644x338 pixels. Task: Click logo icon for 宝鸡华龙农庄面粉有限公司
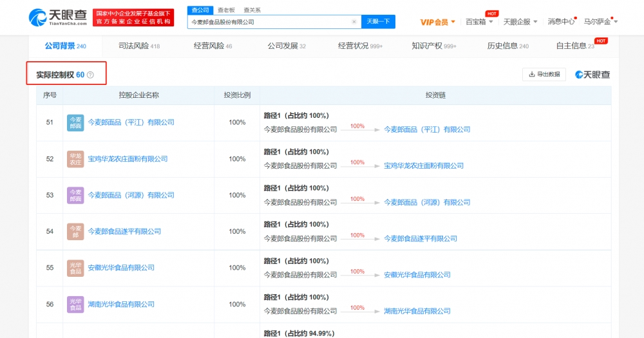(75, 159)
